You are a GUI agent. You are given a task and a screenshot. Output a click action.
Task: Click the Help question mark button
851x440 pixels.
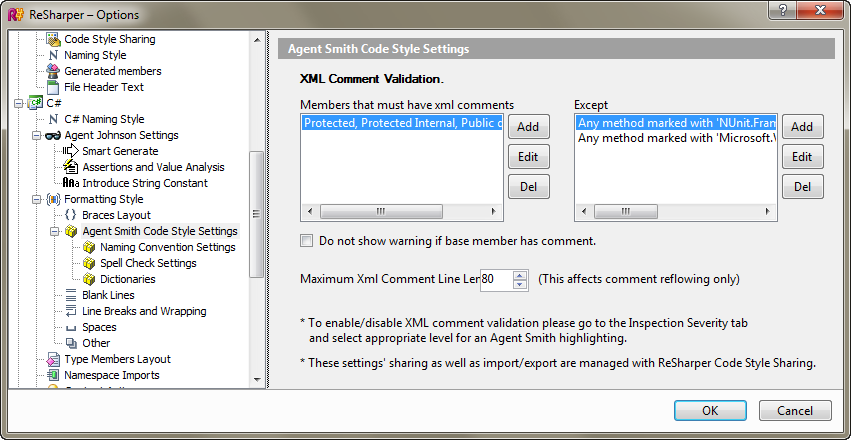[x=783, y=9]
